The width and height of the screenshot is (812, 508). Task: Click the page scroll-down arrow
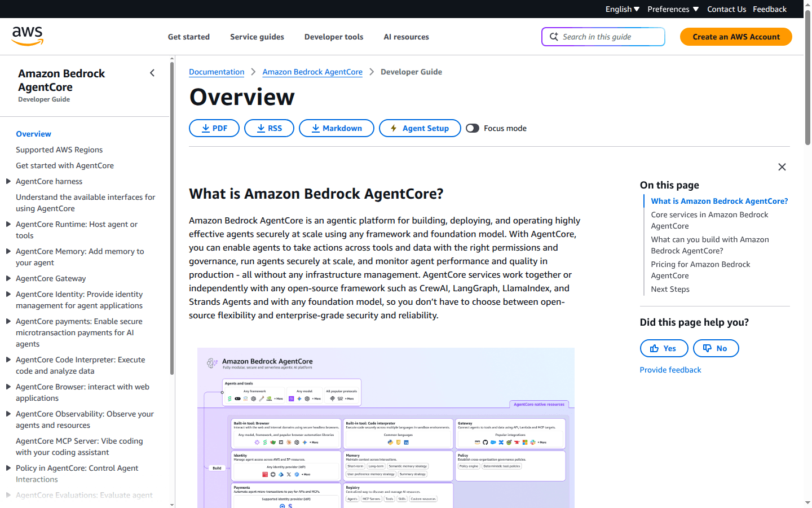tap(807, 502)
